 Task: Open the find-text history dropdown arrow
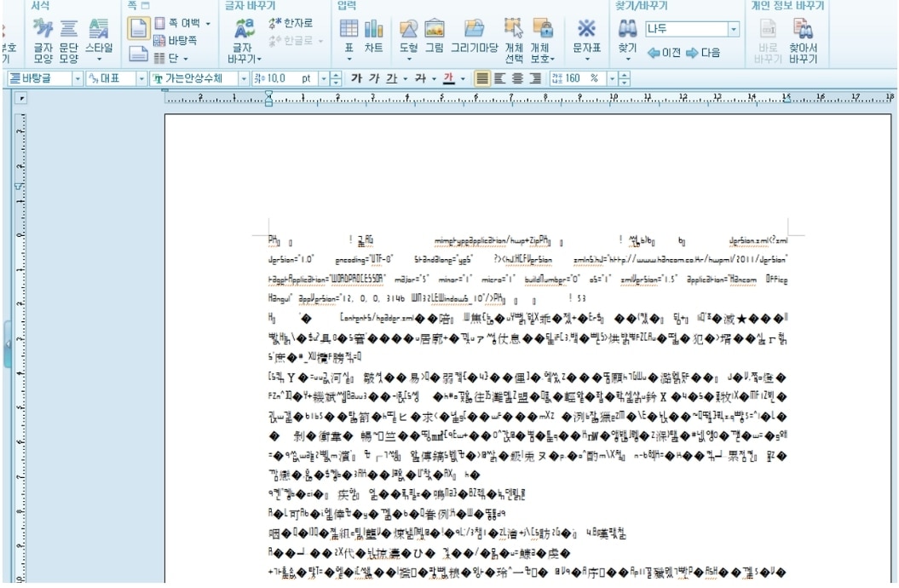tap(734, 29)
